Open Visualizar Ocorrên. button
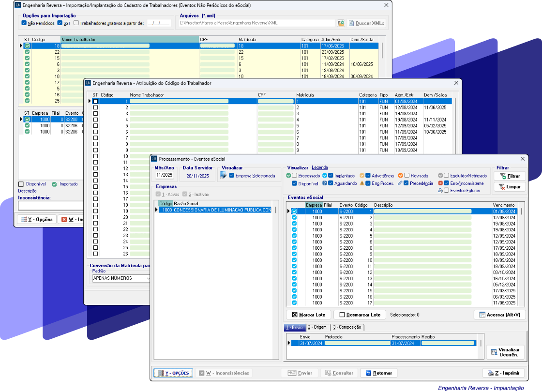Screen dimensions: 542x392 coord(505,352)
